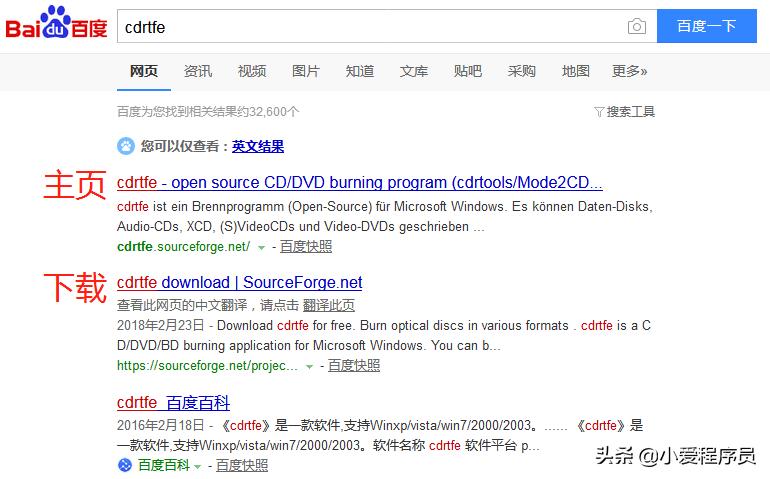Click the 英文结果 link
Viewport: 770px width, 479px height.
pyautogui.click(x=258, y=146)
